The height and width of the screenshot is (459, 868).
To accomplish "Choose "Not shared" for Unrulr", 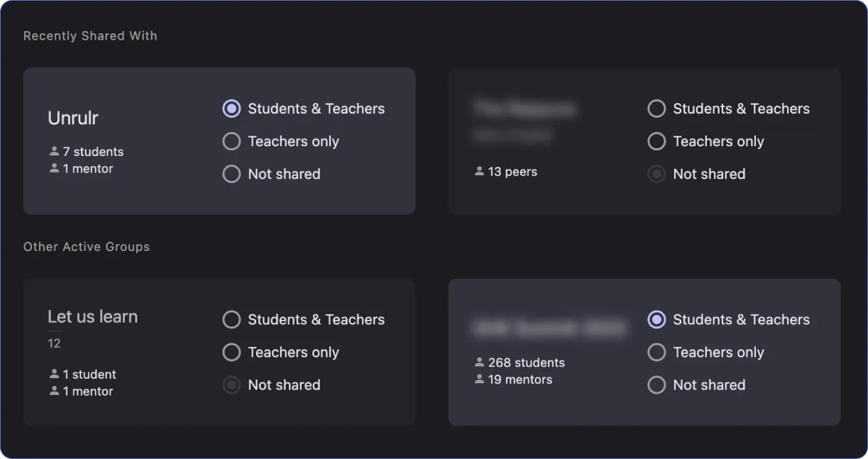I will pyautogui.click(x=231, y=174).
